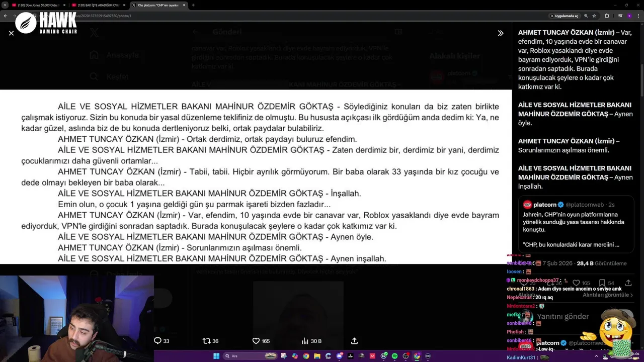Open OBS Studio from the taskbar
This screenshot has width=644, height=362.
pos(406,356)
